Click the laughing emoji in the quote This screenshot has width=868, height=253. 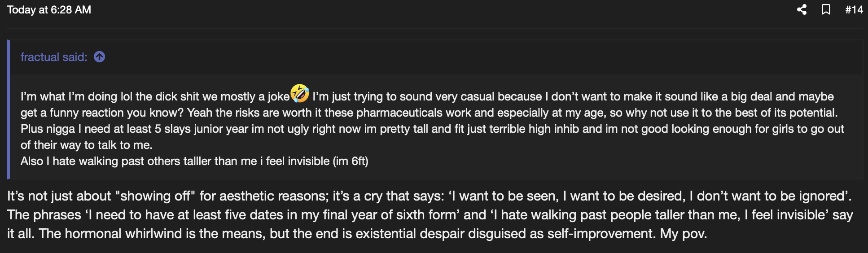pos(300,93)
